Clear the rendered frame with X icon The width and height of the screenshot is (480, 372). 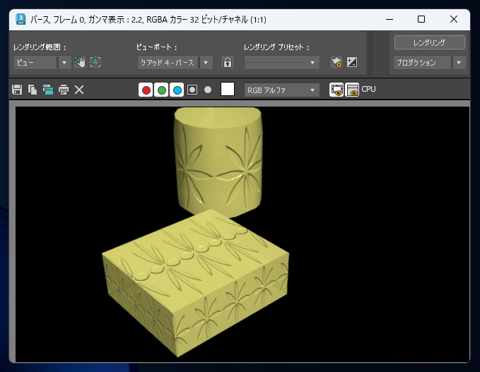79,90
